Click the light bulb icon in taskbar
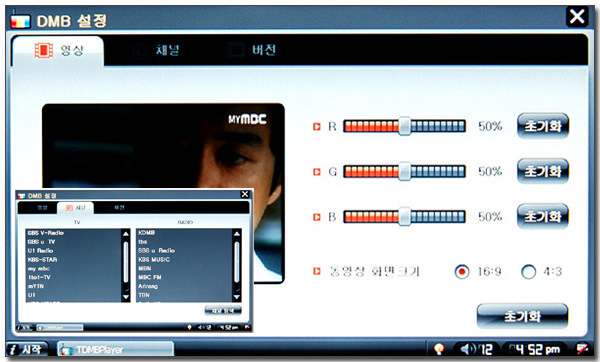600x362 pixels. click(439, 349)
